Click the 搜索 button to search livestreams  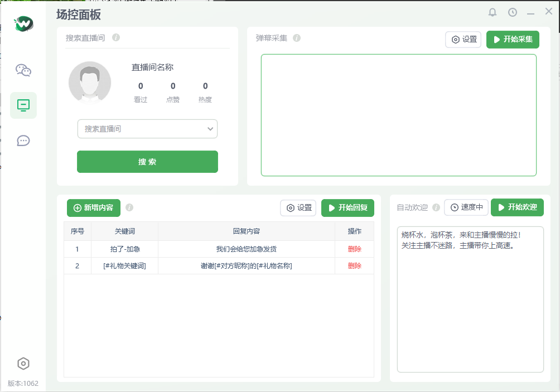(x=147, y=161)
